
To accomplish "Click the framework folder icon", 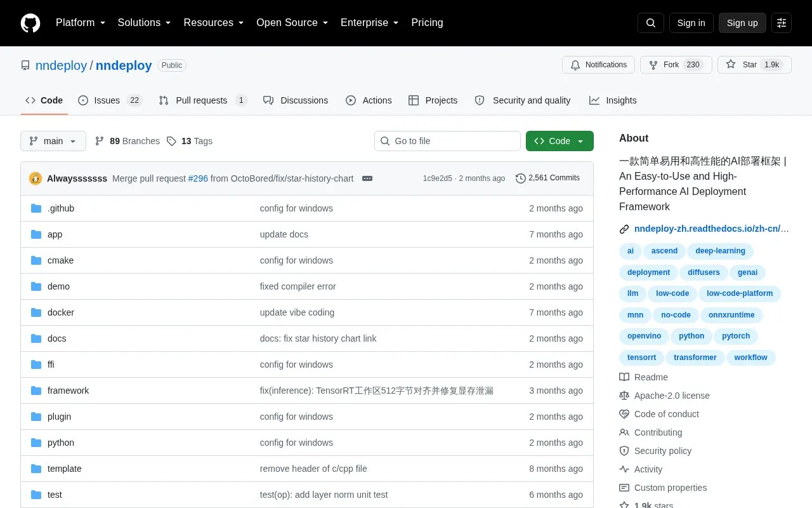I will [36, 391].
